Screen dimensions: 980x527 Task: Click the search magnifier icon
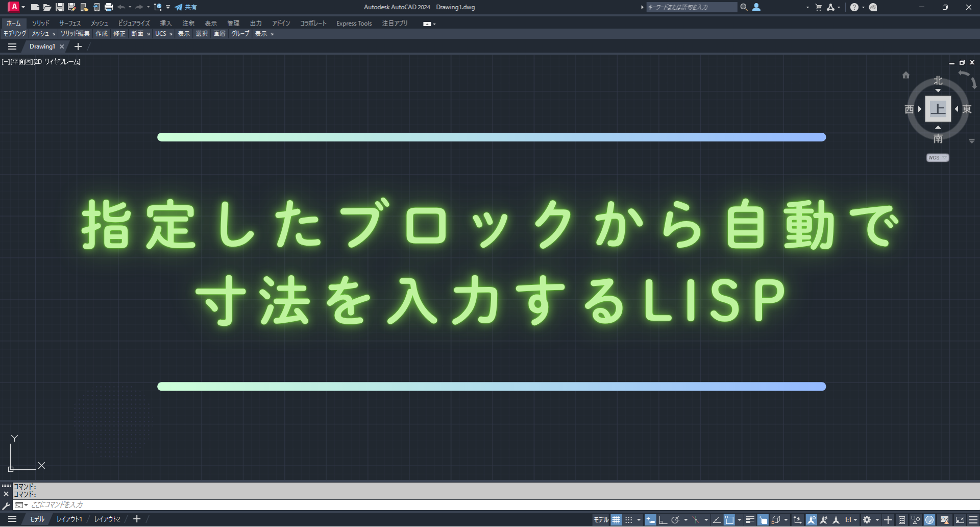744,7
